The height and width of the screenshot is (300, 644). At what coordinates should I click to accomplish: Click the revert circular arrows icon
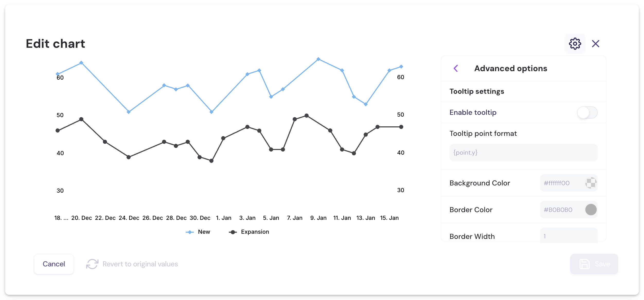(x=92, y=264)
